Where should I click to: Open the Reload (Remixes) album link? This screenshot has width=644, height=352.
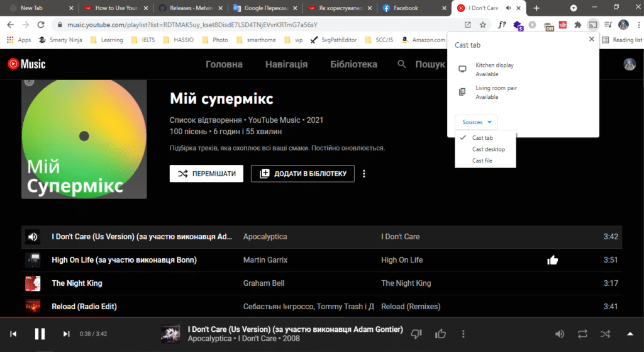pos(411,307)
